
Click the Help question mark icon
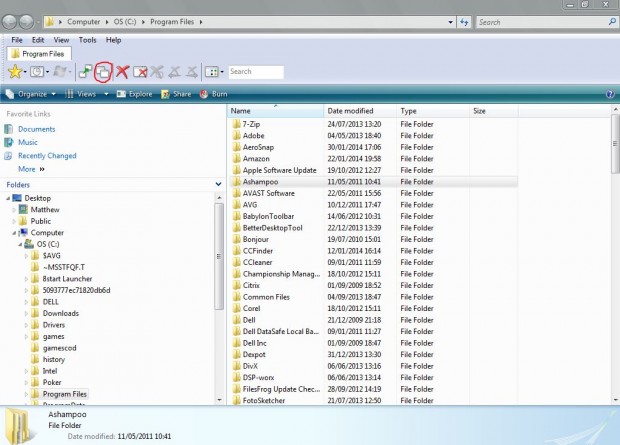pyautogui.click(x=610, y=94)
